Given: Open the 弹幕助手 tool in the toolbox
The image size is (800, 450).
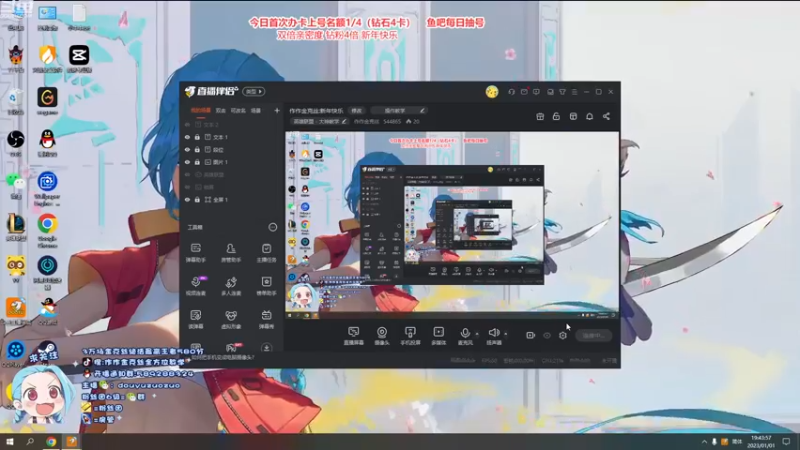Looking at the screenshot, I should (x=195, y=252).
